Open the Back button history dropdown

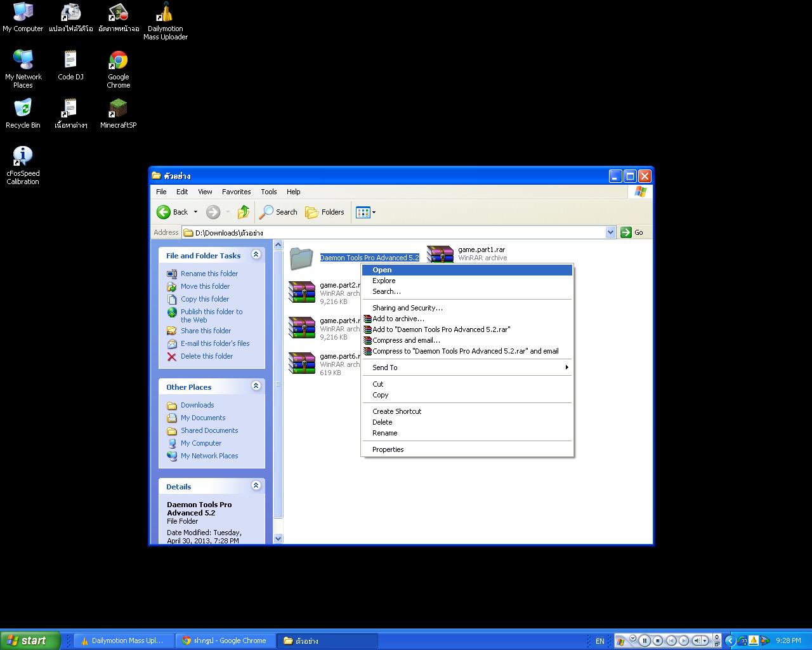pyautogui.click(x=195, y=212)
